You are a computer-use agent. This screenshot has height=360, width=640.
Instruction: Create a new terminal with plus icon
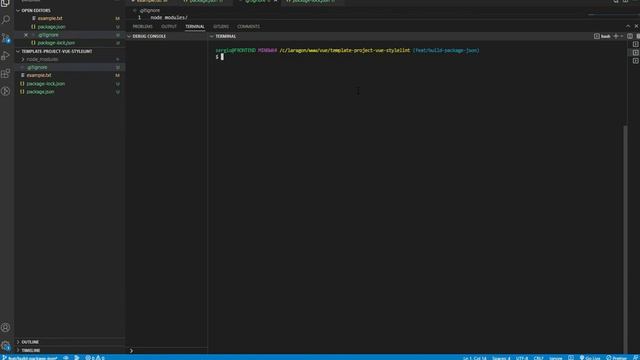[x=616, y=36]
